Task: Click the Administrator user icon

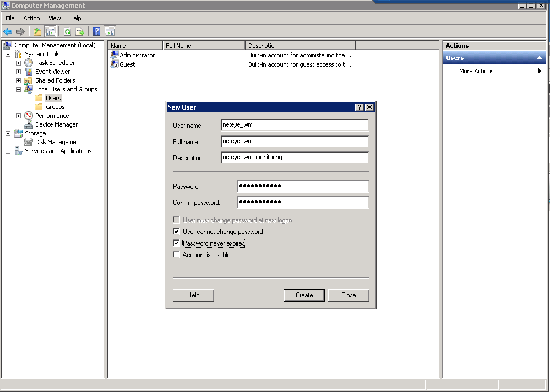Action: coord(115,55)
